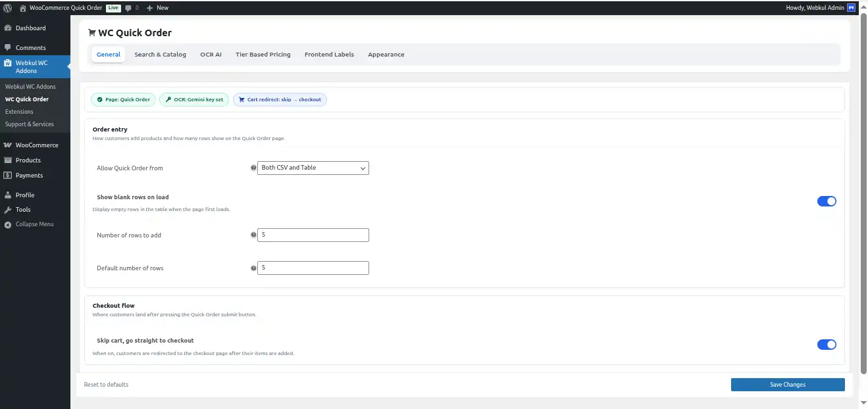Viewport: 868px width, 409px height.
Task: Toggle Show blank rows on load switch
Action: pyautogui.click(x=827, y=201)
